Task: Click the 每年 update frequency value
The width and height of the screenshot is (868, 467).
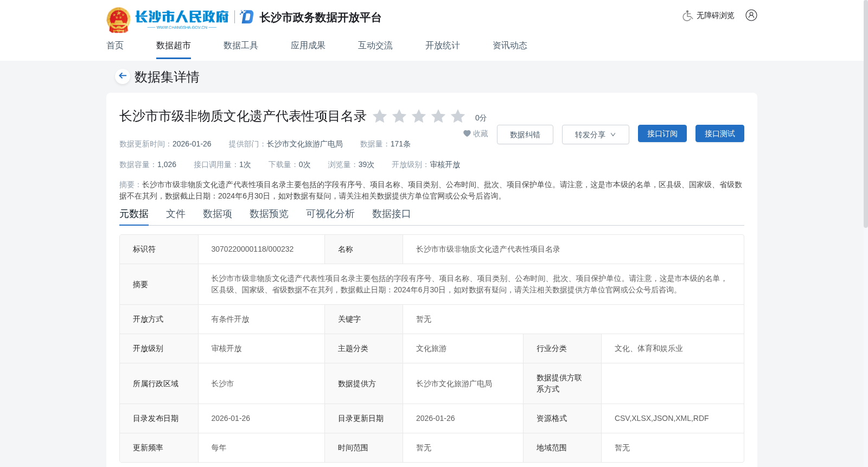Action: tap(219, 447)
